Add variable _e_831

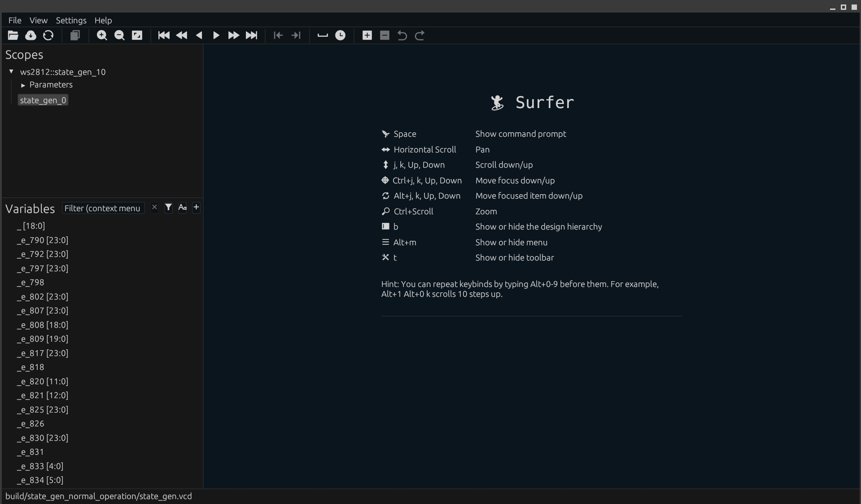[x=31, y=452]
